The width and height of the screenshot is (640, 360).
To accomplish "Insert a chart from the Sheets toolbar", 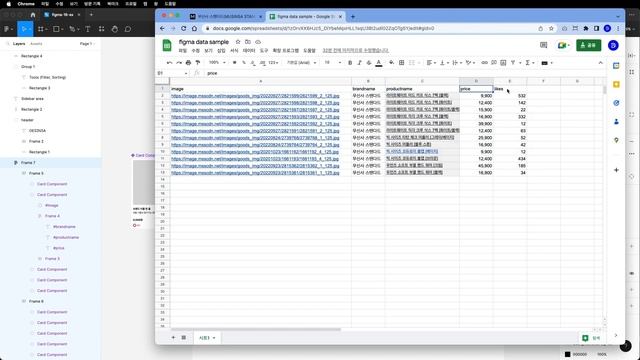I will (503, 62).
